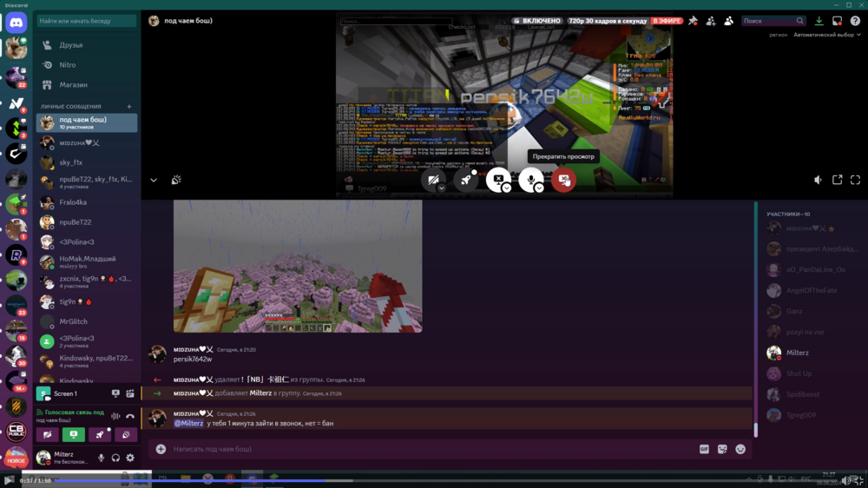The height and width of the screenshot is (488, 868).
Task: Attach file plus button in message box
Action: pyautogui.click(x=161, y=449)
